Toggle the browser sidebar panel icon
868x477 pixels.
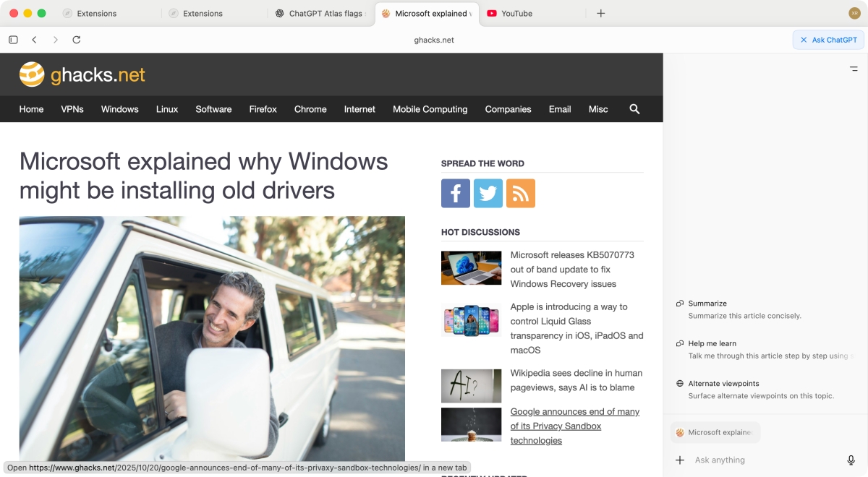[x=13, y=40]
